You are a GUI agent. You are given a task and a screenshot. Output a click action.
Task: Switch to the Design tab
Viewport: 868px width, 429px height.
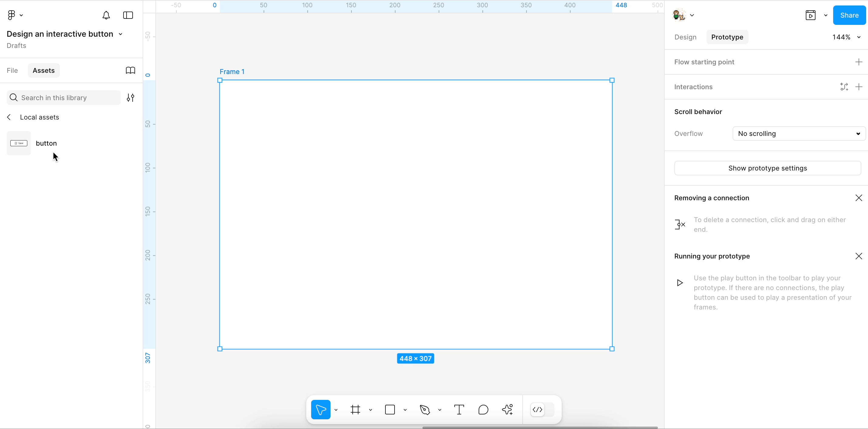point(685,37)
